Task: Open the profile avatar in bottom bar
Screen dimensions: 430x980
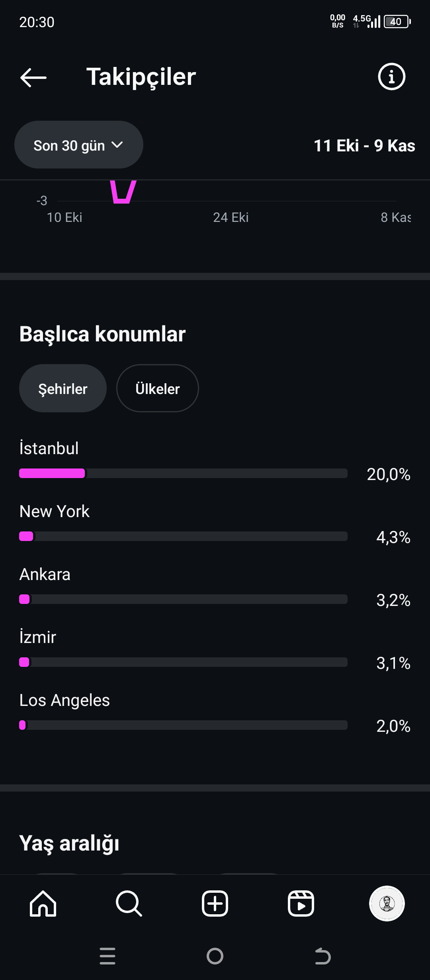Action: [387, 904]
